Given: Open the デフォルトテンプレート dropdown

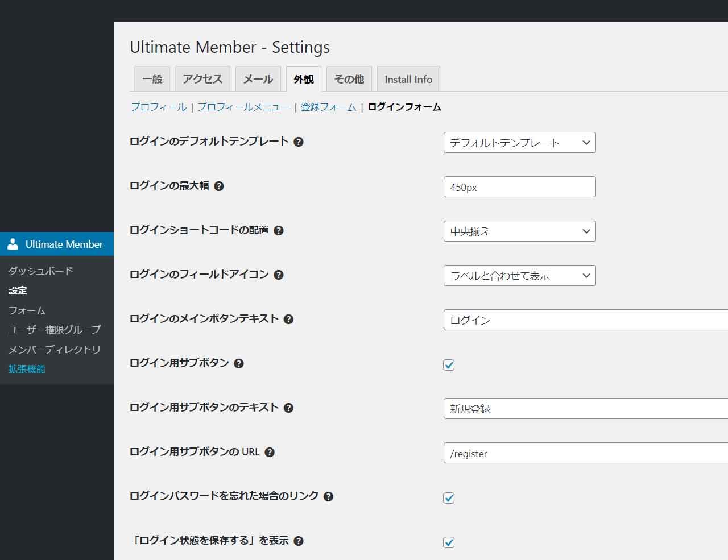Looking at the screenshot, I should pyautogui.click(x=519, y=143).
